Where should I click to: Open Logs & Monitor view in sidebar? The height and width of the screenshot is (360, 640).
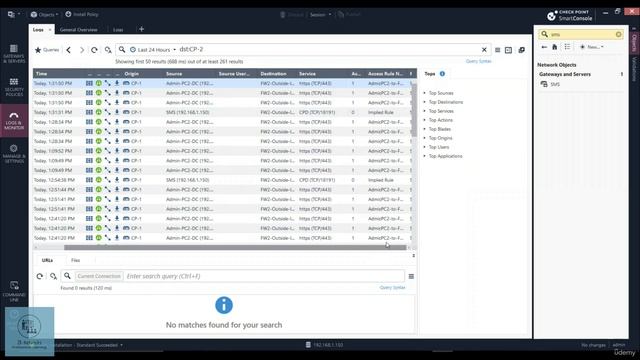click(x=14, y=120)
